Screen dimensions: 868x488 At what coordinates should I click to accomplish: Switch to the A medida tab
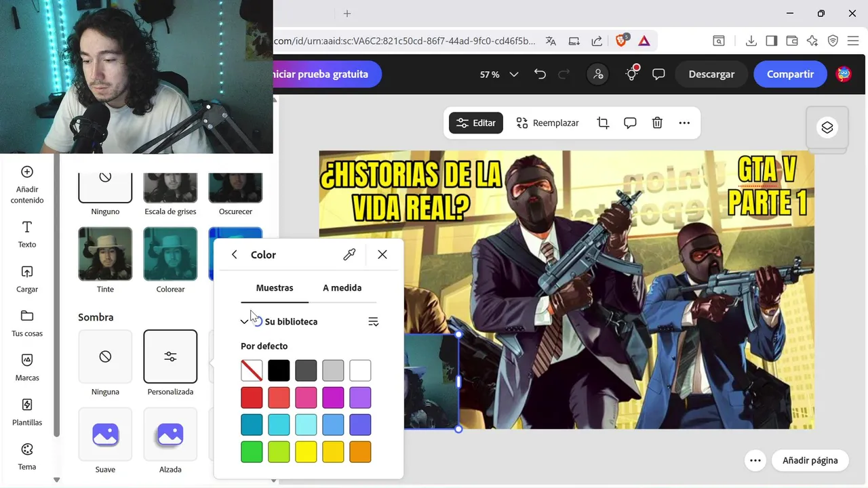pos(342,288)
